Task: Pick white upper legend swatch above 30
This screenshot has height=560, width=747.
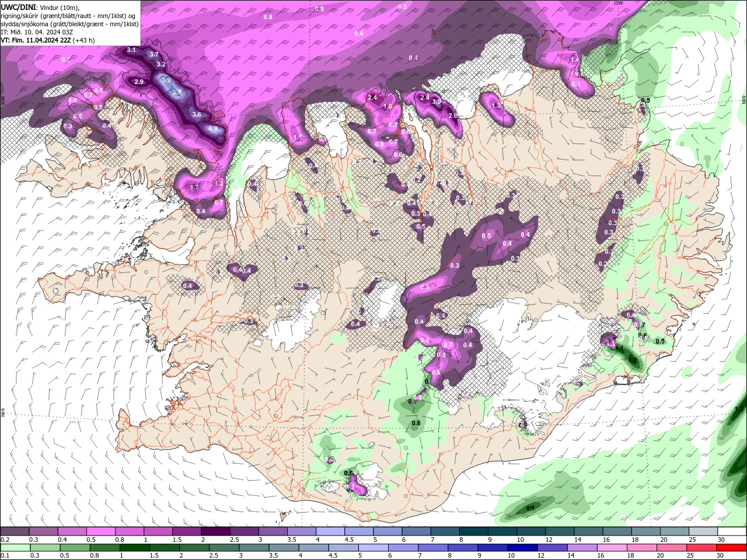Action: 732,531
